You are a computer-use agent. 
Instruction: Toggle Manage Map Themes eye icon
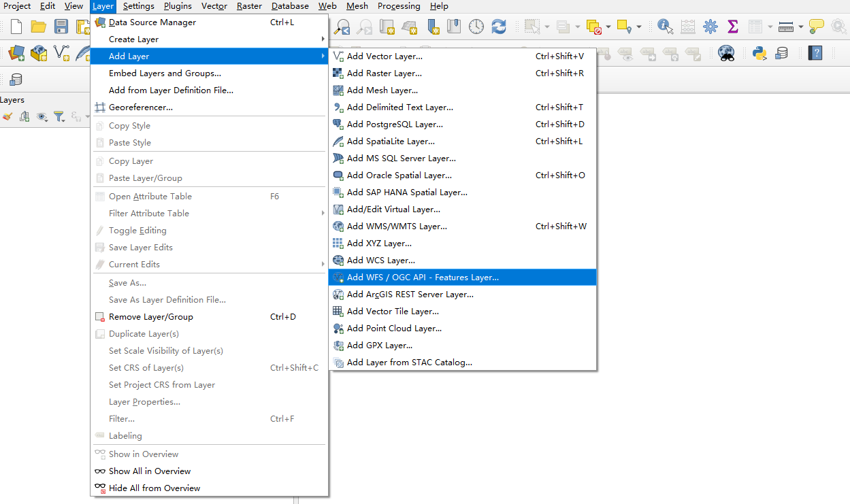(x=42, y=116)
